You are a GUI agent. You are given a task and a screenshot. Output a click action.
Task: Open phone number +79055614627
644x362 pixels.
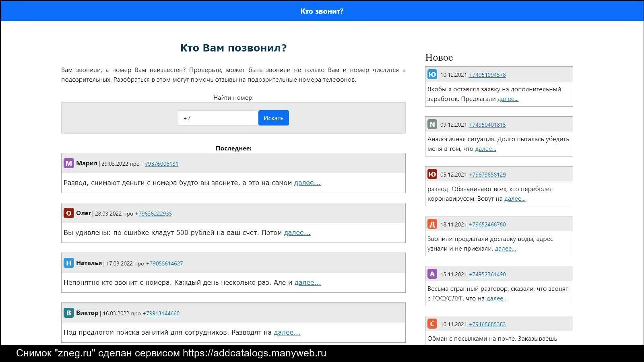click(x=166, y=263)
